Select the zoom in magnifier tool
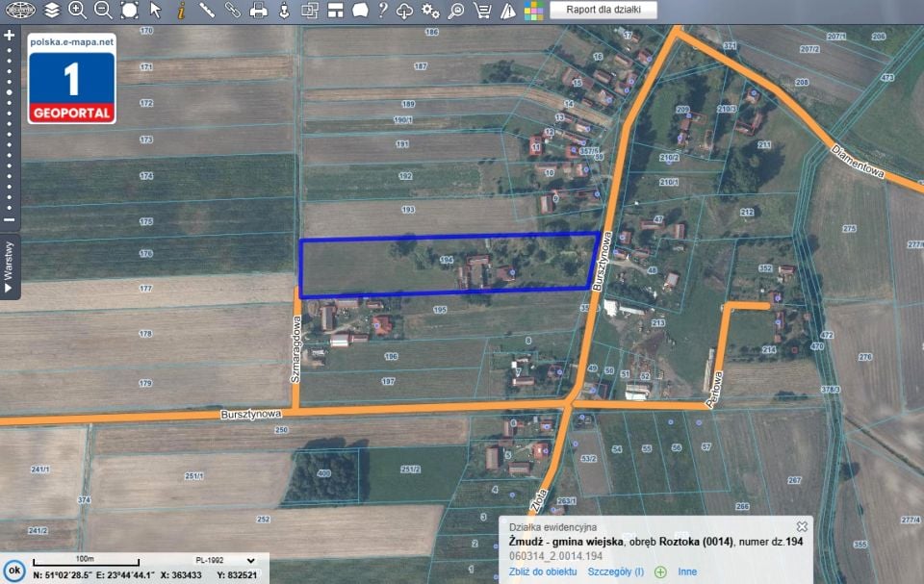The width and height of the screenshot is (924, 584). click(77, 10)
